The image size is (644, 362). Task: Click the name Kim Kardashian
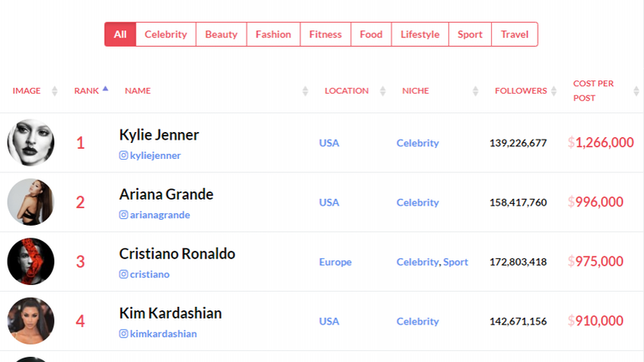pyautogui.click(x=171, y=314)
